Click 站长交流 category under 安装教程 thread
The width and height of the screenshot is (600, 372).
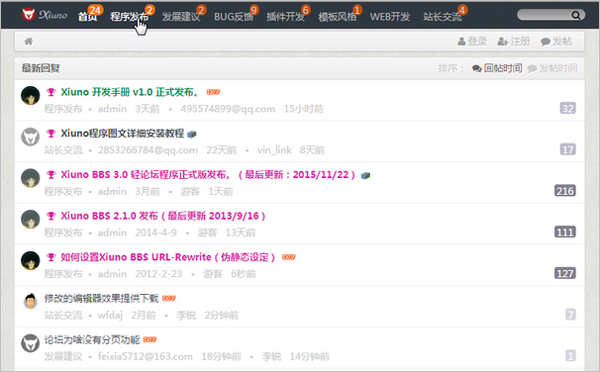pyautogui.click(x=63, y=150)
